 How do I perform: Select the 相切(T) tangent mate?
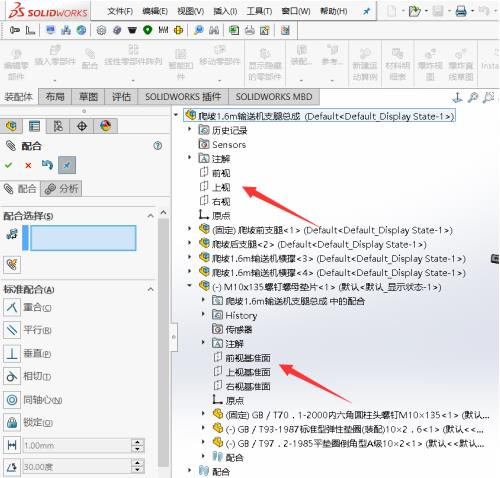[x=27, y=376]
